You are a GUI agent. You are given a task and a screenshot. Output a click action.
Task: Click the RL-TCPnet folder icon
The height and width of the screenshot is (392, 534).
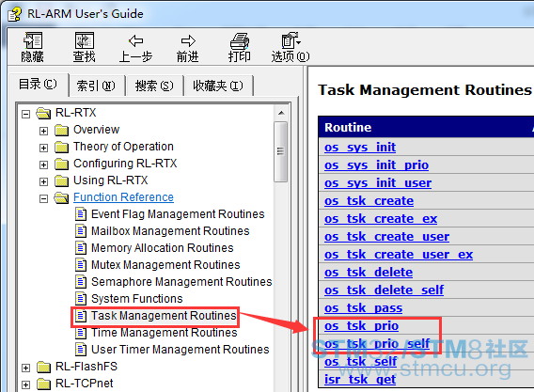tap(43, 384)
